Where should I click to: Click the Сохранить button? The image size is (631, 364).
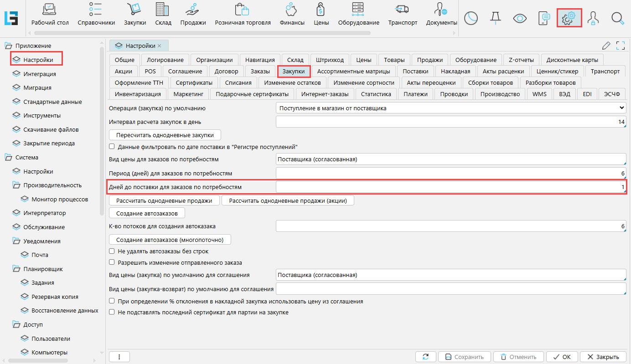point(465,357)
